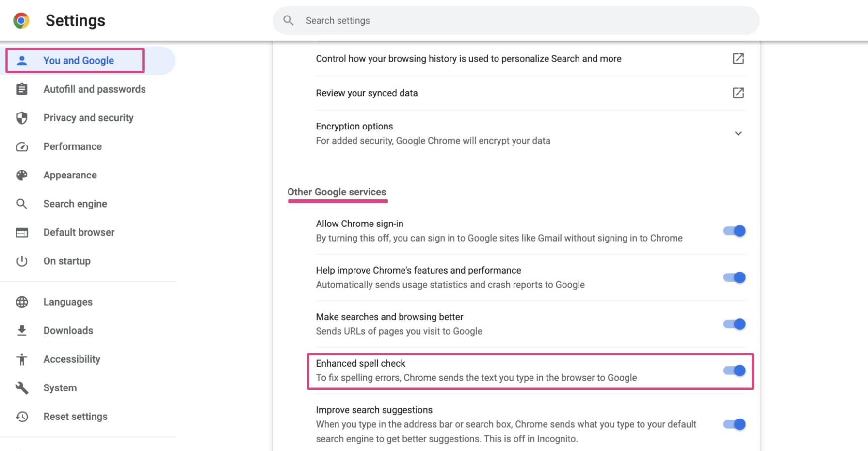This screenshot has height=451, width=868.
Task: Click the Autofill clipboard icon
Action: 22,89
